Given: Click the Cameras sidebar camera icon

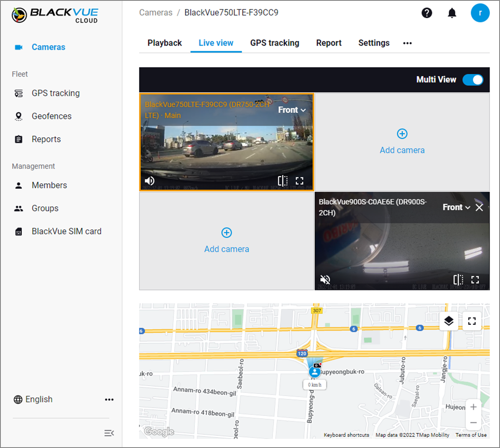Looking at the screenshot, I should 19,47.
